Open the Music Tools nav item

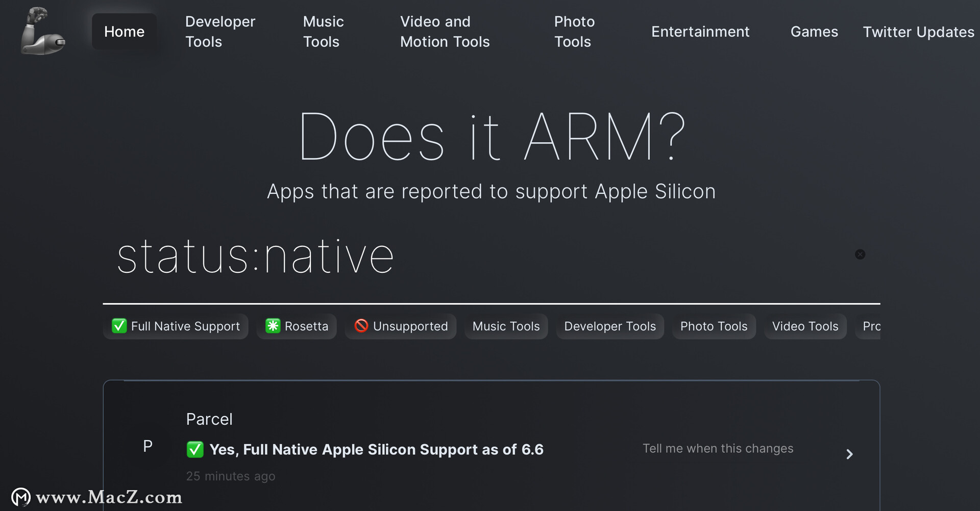323,32
